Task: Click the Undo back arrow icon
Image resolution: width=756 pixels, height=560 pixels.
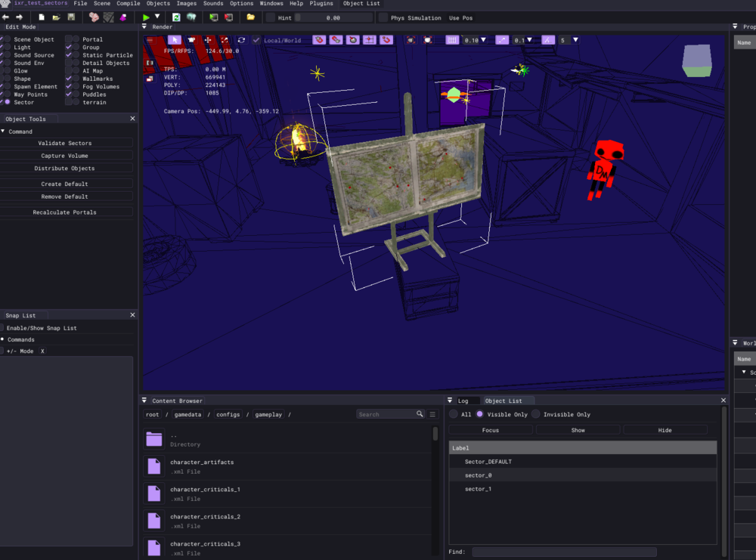Action: coord(6,17)
